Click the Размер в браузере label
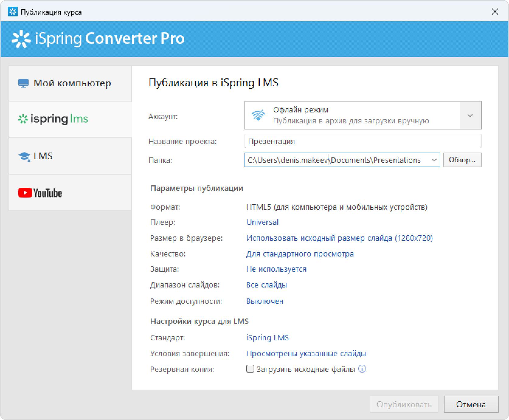 [186, 238]
